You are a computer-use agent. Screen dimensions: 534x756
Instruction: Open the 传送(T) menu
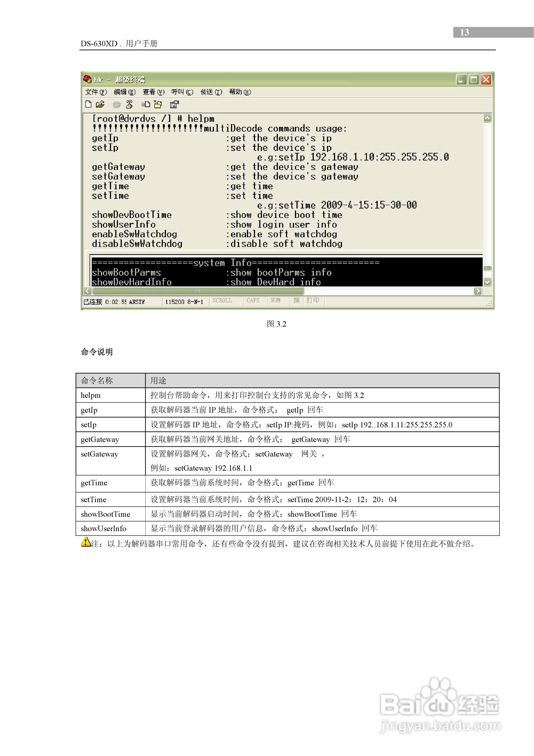click(211, 92)
